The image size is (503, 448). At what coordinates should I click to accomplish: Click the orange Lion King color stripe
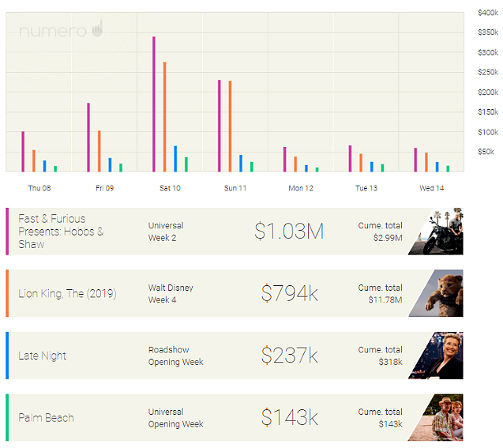coord(7,293)
